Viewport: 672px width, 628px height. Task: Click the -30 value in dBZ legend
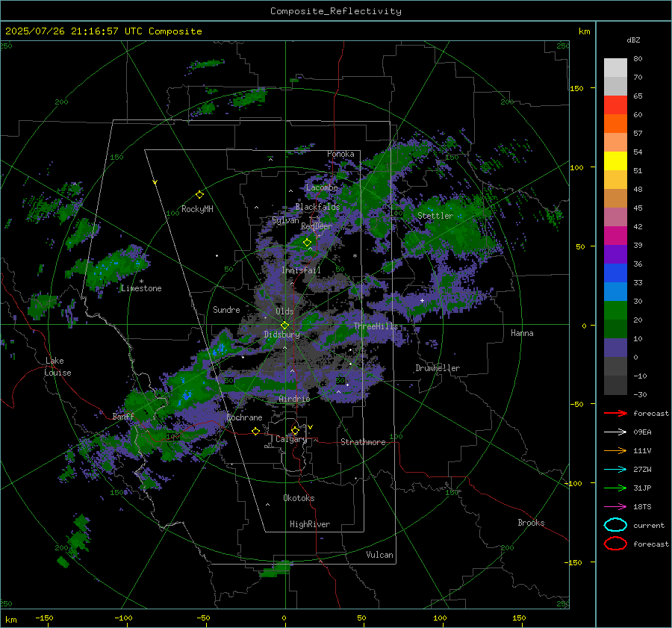[x=640, y=394]
